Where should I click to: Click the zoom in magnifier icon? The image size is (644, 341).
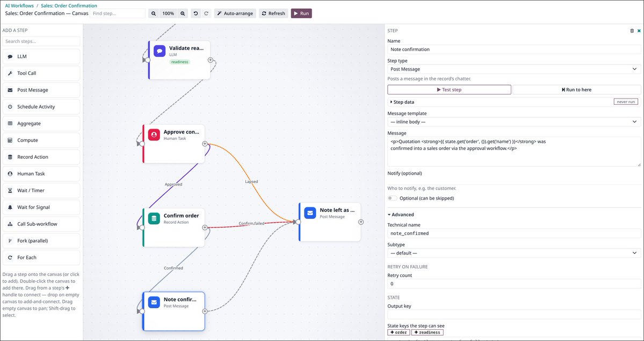coord(183,13)
